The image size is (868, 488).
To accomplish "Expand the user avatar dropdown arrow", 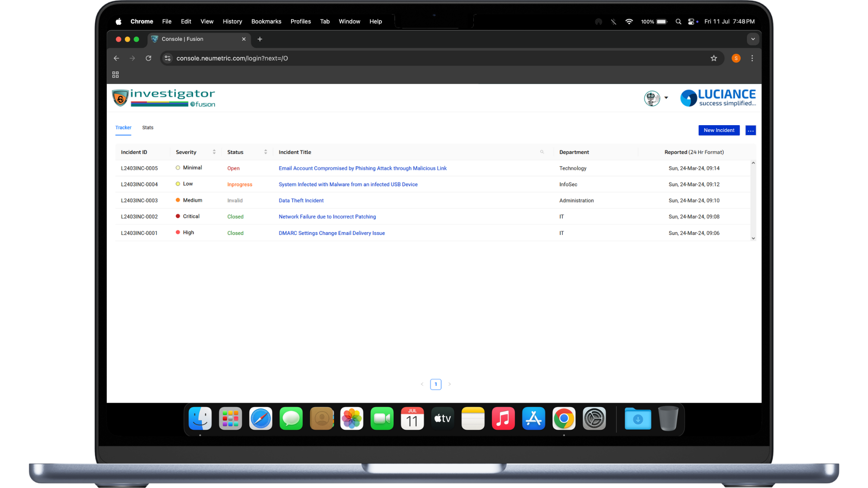I will (x=666, y=98).
